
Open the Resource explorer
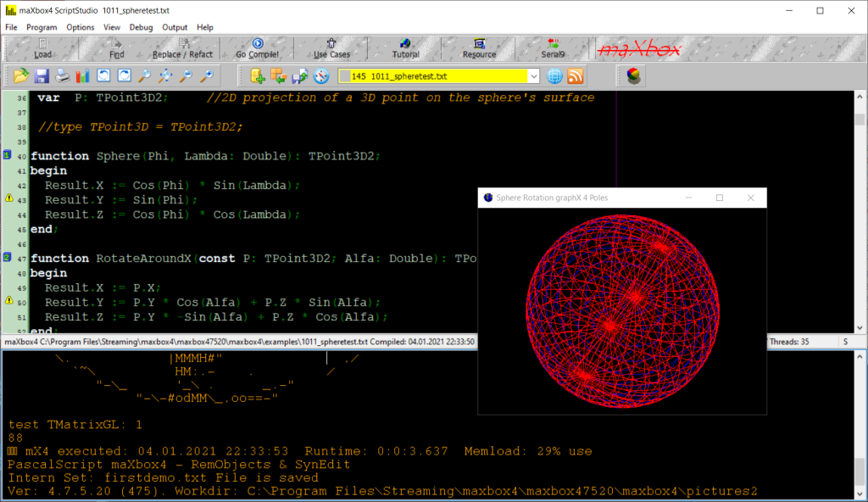pos(479,49)
